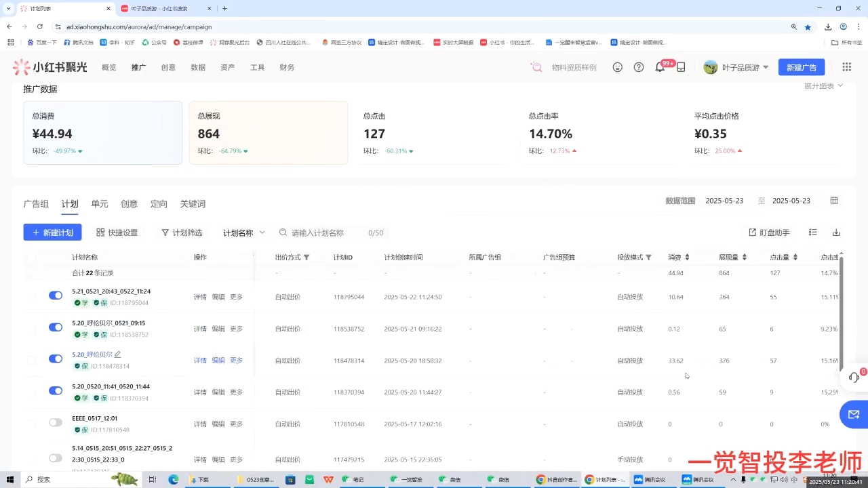Open the nine-dot apps grid icon

pos(846,67)
